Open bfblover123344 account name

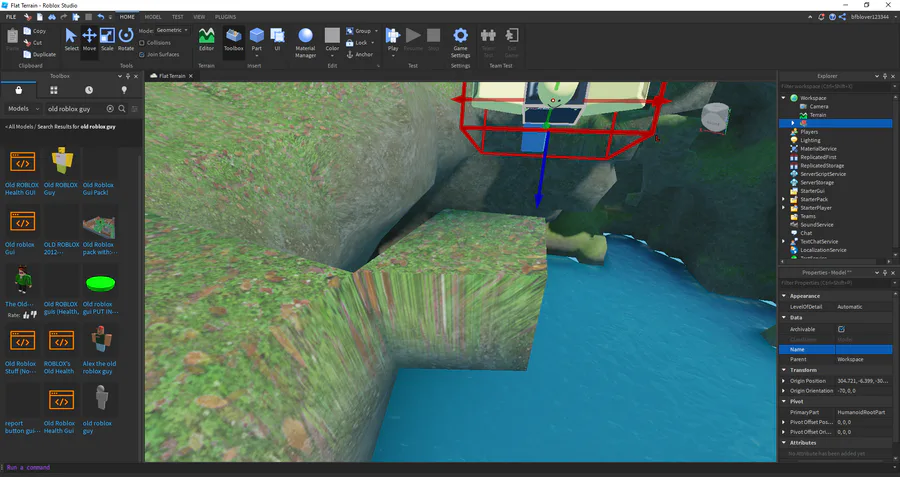point(870,17)
